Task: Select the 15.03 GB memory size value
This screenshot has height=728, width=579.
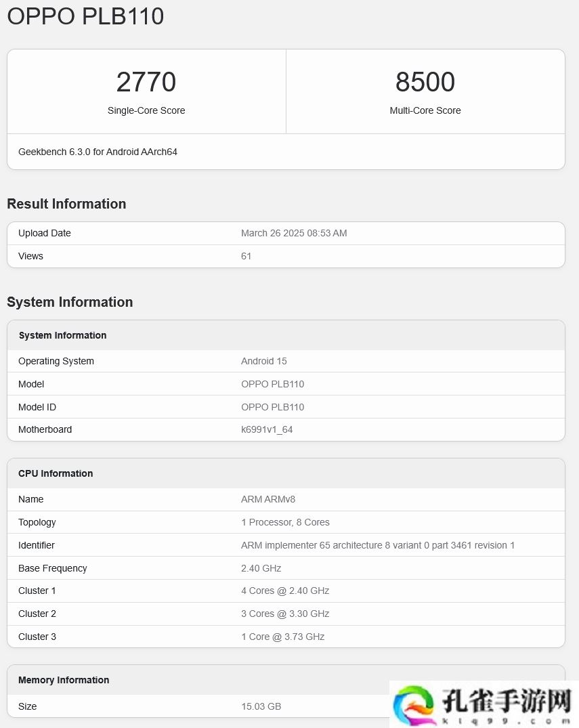Action: point(261,706)
